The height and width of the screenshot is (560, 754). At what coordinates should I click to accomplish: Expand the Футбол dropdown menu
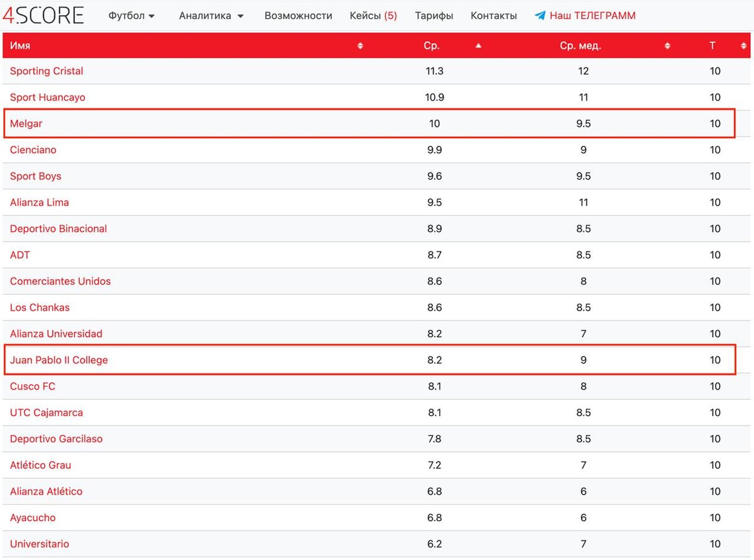pyautogui.click(x=132, y=16)
